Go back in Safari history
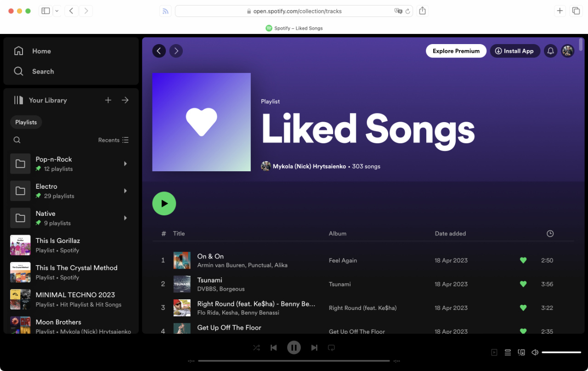 click(x=71, y=11)
